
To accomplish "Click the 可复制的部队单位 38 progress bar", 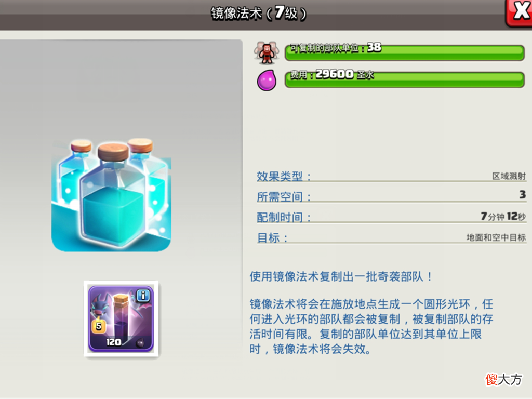I will pyautogui.click(x=404, y=52).
